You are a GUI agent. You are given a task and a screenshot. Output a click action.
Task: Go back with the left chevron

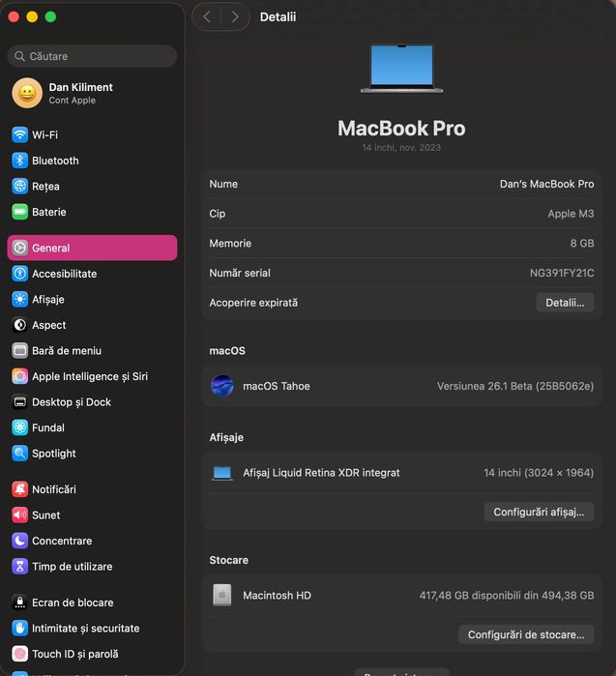pyautogui.click(x=207, y=16)
